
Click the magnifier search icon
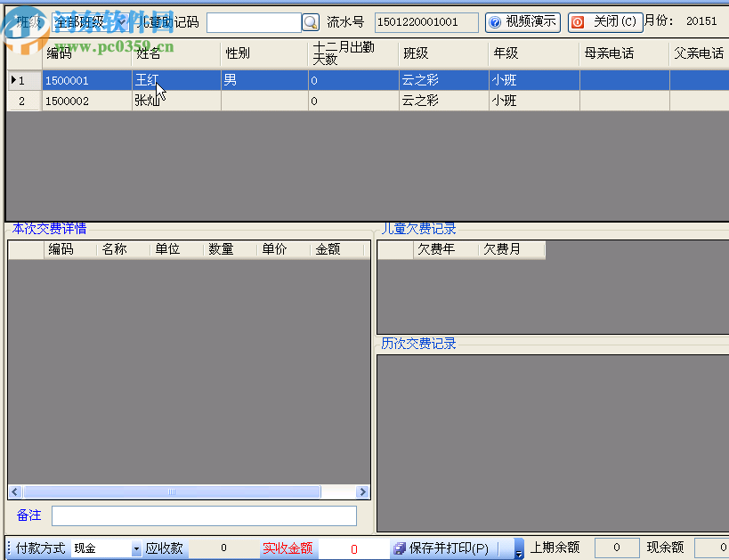310,22
